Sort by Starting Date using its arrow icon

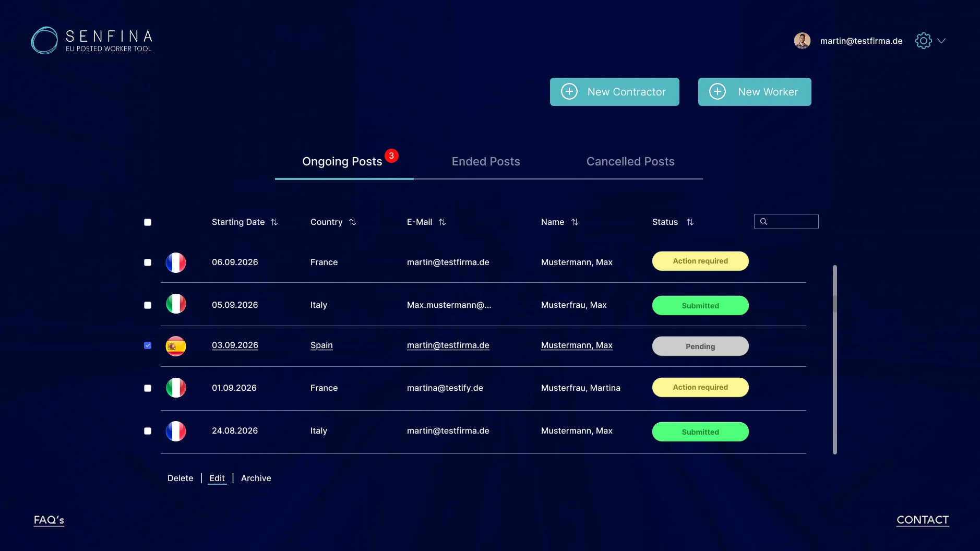pyautogui.click(x=274, y=222)
